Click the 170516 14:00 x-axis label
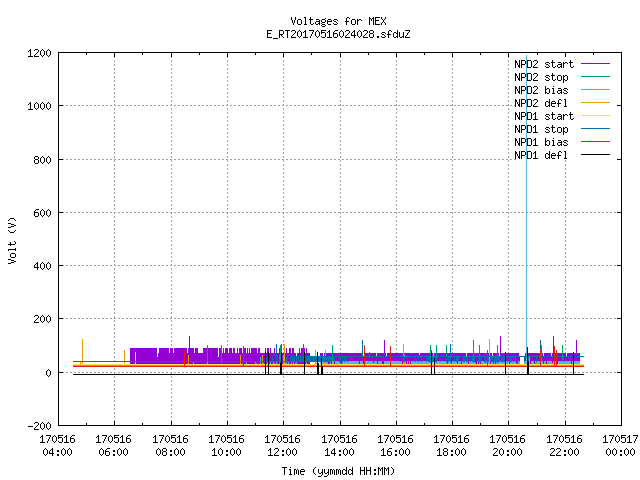This screenshot has width=640, height=480. point(339,446)
